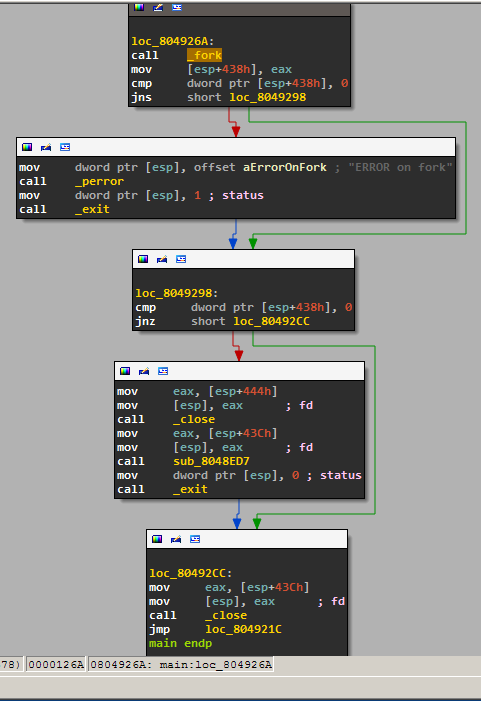
Task: Click the loc_80492CC: block label
Action: (190, 573)
